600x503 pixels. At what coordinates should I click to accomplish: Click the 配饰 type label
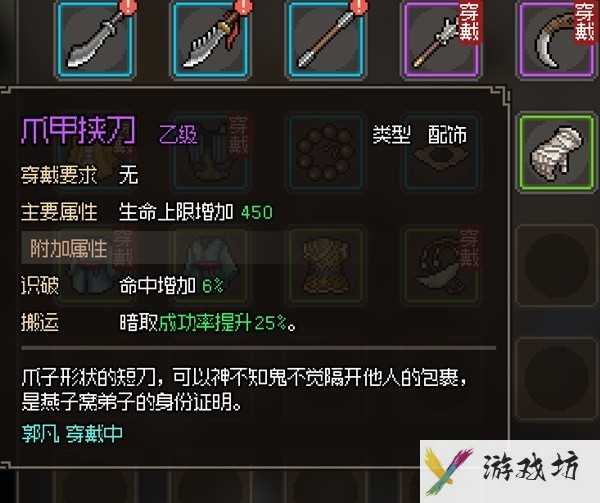tap(447, 135)
